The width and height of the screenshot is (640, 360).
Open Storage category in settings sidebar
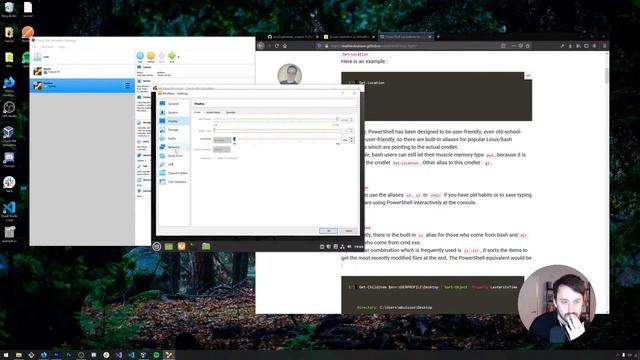tap(173, 130)
